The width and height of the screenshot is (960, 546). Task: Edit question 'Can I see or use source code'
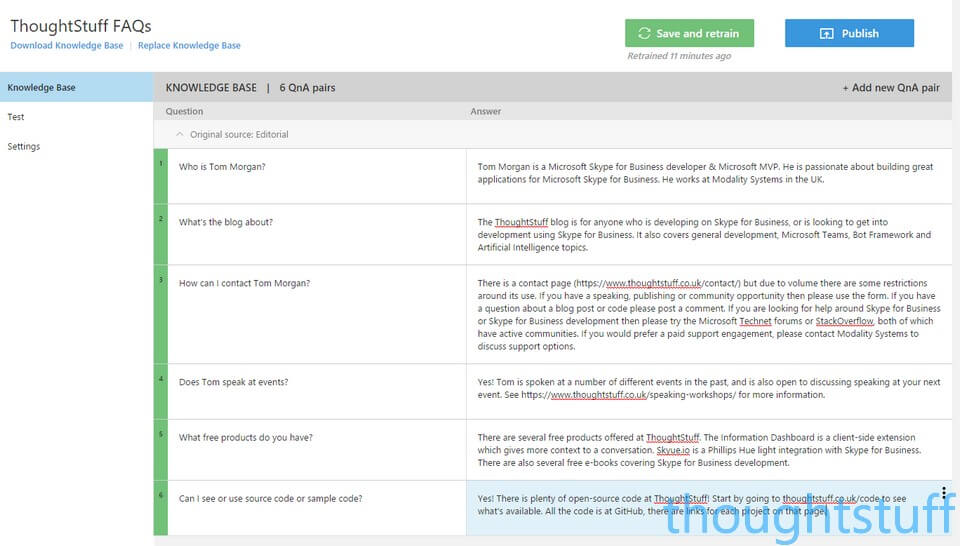[x=317, y=508]
